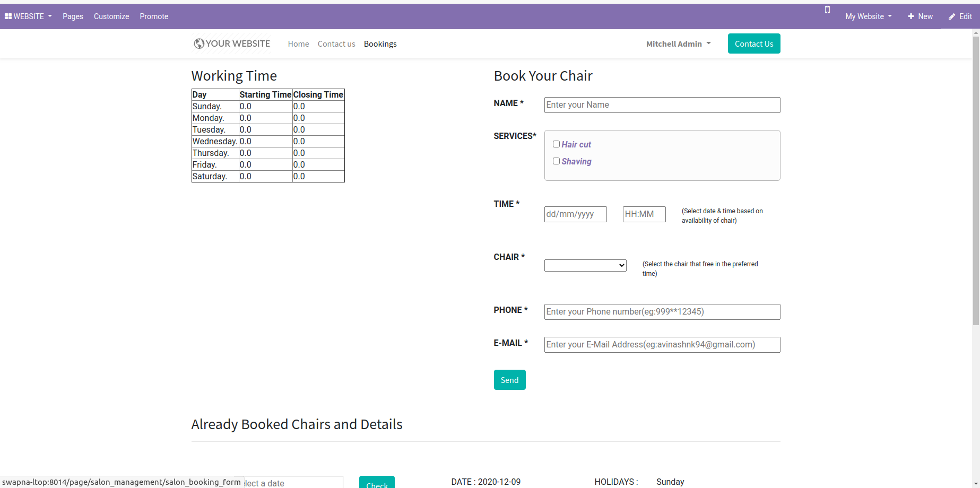Click the plus New icon in top bar
The height and width of the screenshot is (488, 980).
911,16
